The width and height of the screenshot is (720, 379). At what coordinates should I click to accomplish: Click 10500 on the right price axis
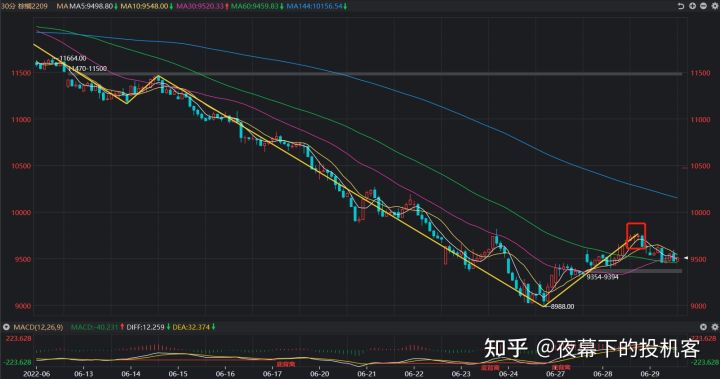coord(700,166)
